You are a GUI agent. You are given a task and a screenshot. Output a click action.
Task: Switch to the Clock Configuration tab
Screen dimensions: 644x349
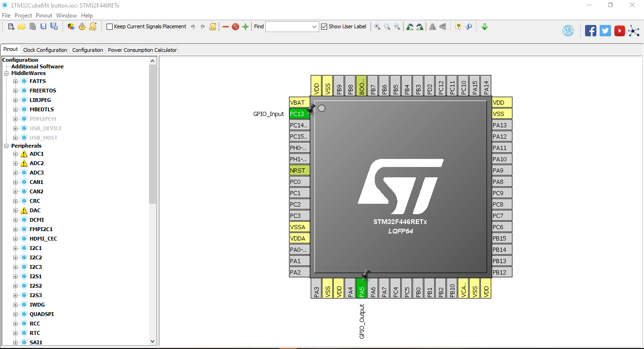click(x=45, y=50)
